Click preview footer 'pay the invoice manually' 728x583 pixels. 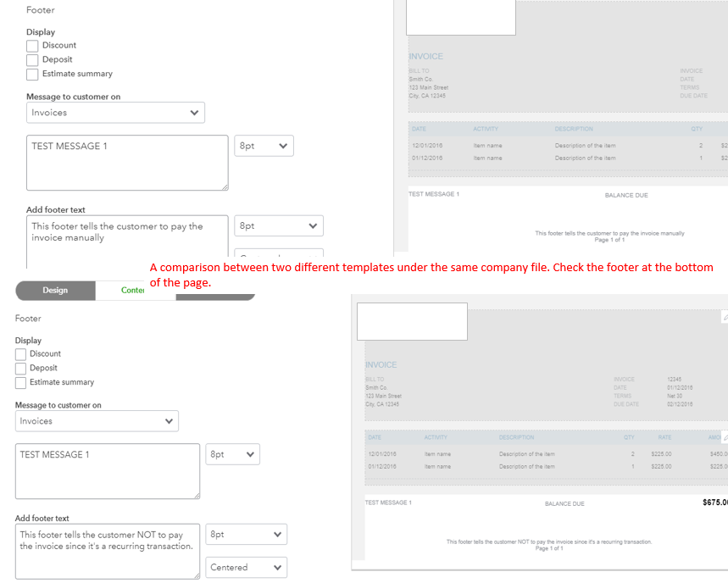pyautogui.click(x=609, y=234)
